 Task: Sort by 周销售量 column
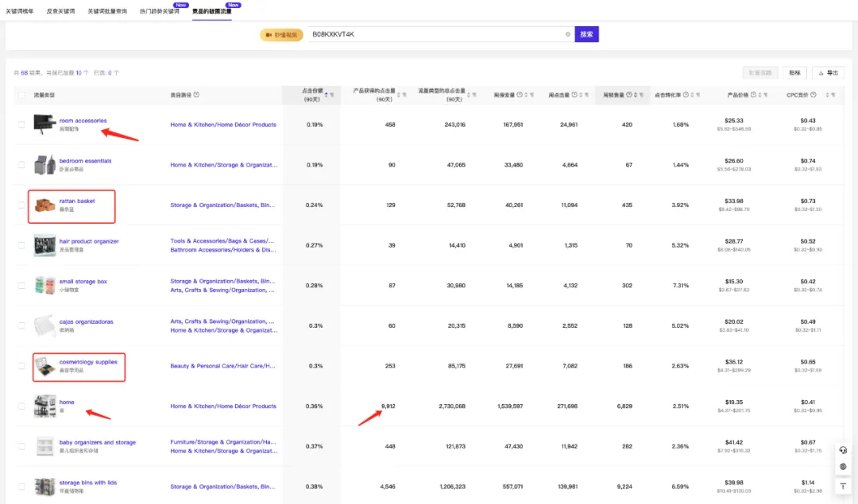tap(636, 95)
